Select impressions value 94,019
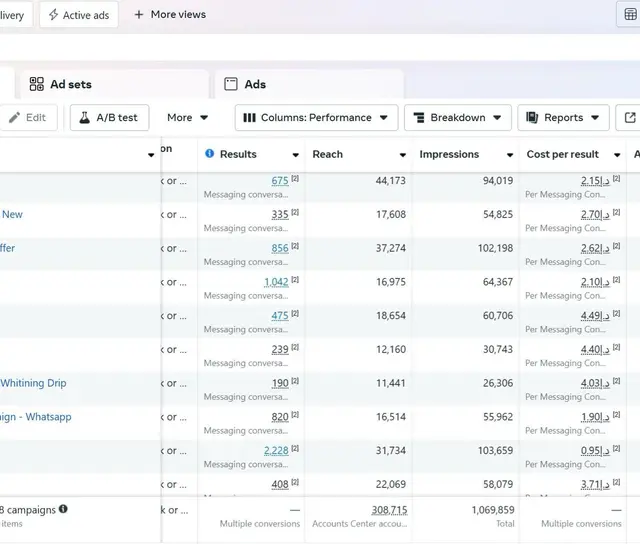The height and width of the screenshot is (544, 640). pos(498,180)
